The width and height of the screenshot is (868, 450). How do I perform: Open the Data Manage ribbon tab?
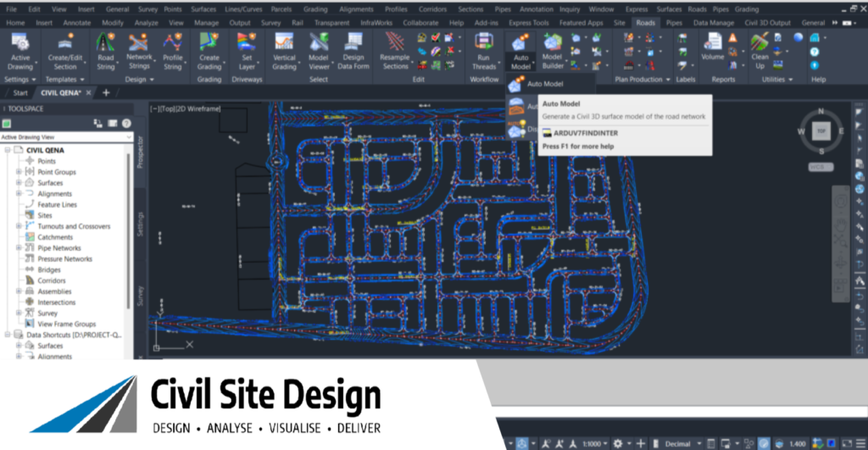pyautogui.click(x=713, y=23)
